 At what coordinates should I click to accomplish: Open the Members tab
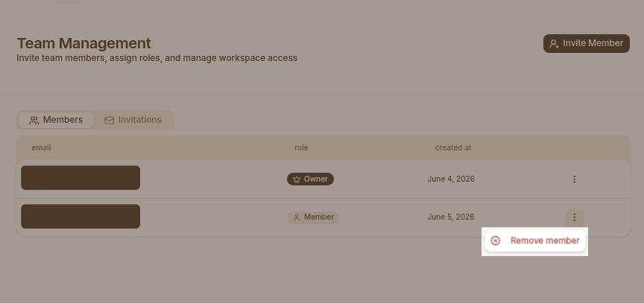pos(56,120)
